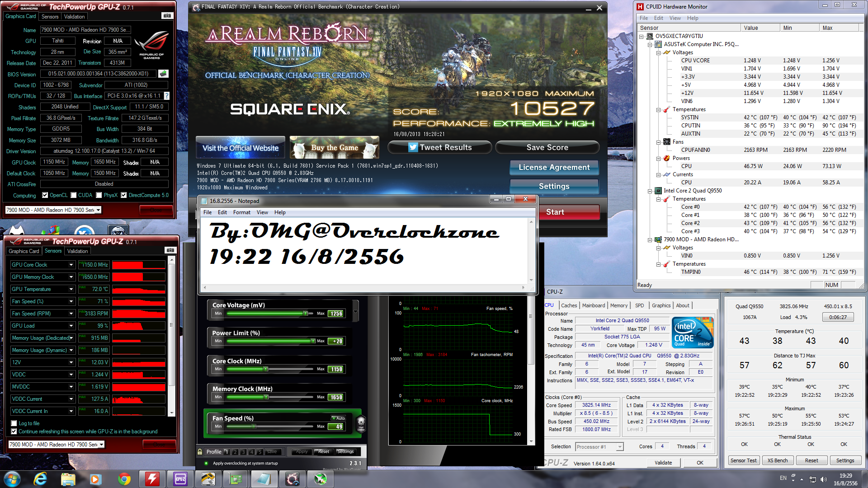This screenshot has width=868, height=488.
Task: Switch to CPU-Z Mainboard tab
Action: tap(593, 305)
